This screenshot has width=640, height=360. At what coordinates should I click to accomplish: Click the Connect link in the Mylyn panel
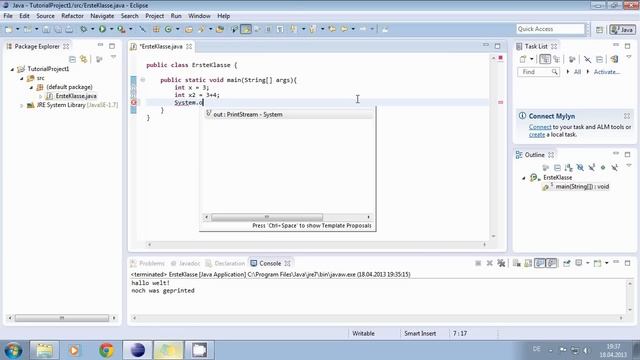540,127
